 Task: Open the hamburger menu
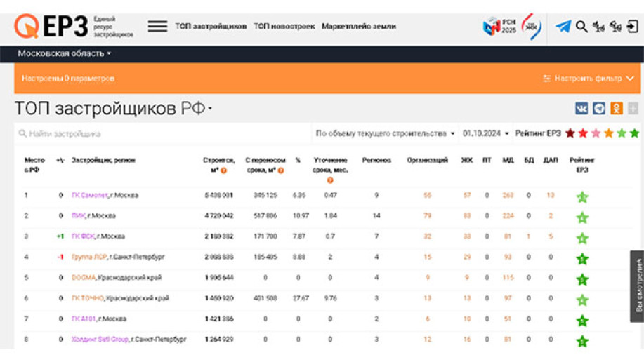(157, 27)
